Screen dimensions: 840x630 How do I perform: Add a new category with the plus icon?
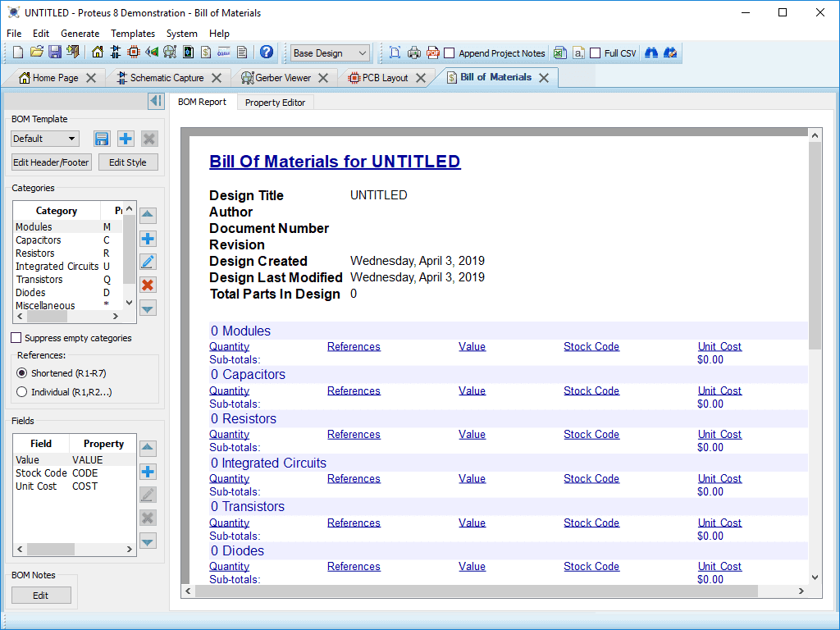coord(148,239)
